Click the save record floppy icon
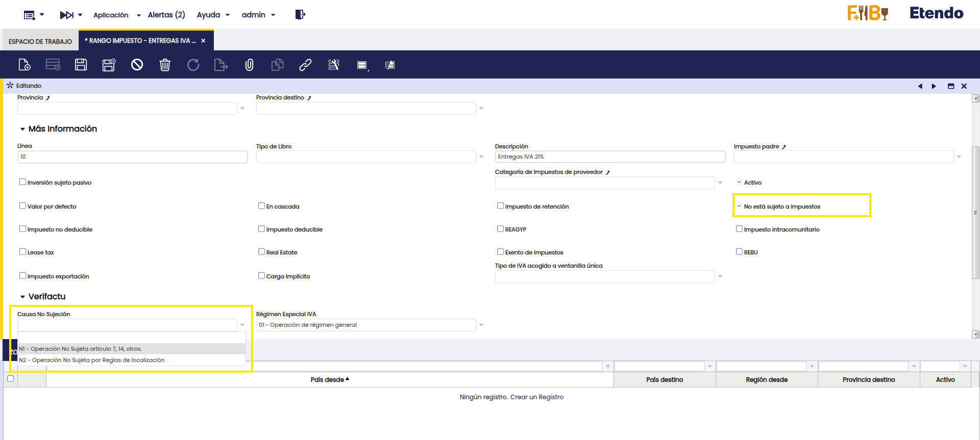Image resolution: width=980 pixels, height=440 pixels. [x=81, y=65]
